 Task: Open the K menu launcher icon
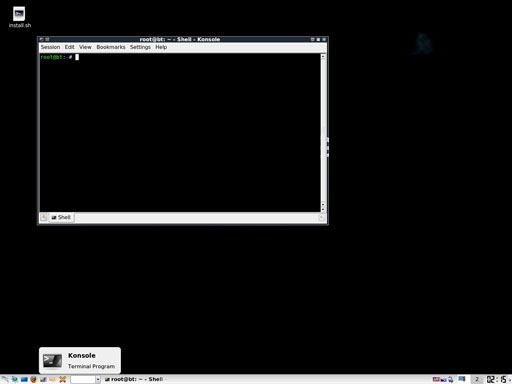(x=5, y=379)
